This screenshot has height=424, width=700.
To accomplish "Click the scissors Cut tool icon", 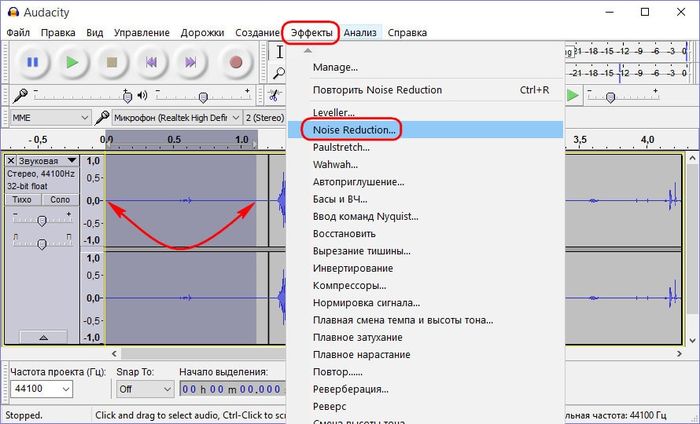I will tap(272, 96).
